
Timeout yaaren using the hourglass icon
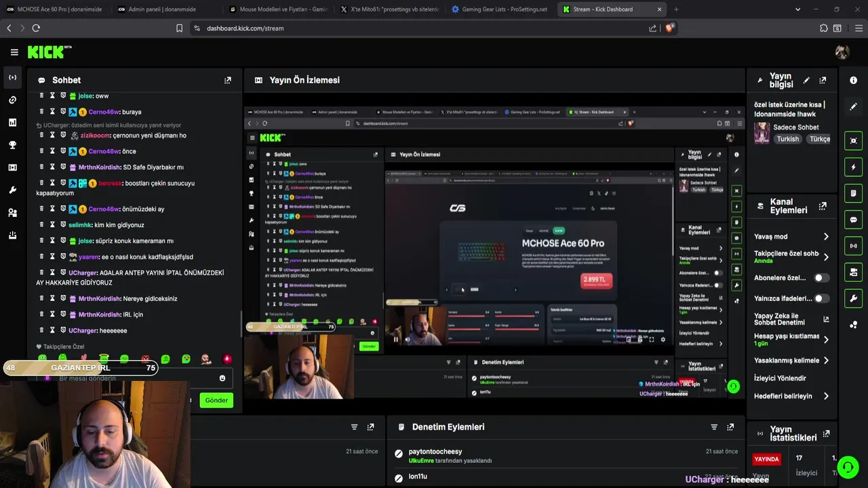pos(52,256)
